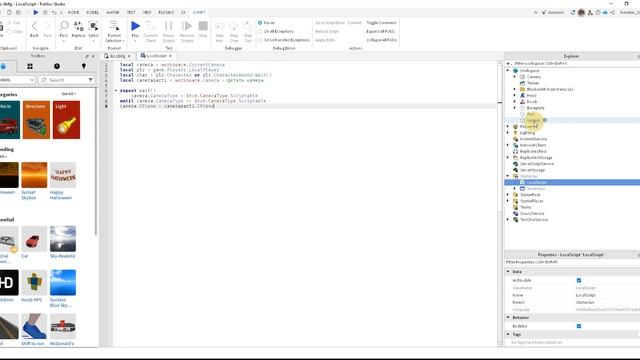Image resolution: width=640 pixels, height=360 pixels.
Task: Expand the StarterPack node
Action: (508, 195)
